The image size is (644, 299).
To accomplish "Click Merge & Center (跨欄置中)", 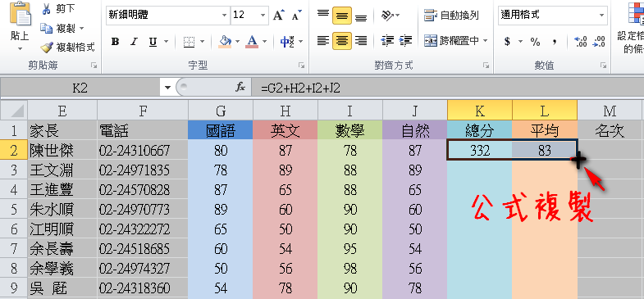I will point(452,41).
